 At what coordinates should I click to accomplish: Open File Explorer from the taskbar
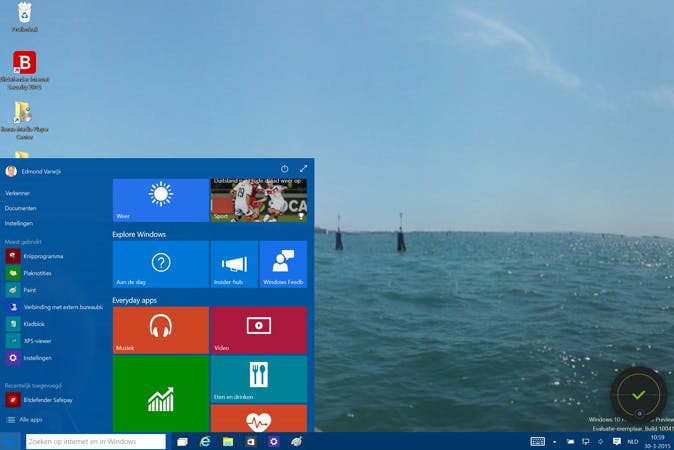point(228,442)
